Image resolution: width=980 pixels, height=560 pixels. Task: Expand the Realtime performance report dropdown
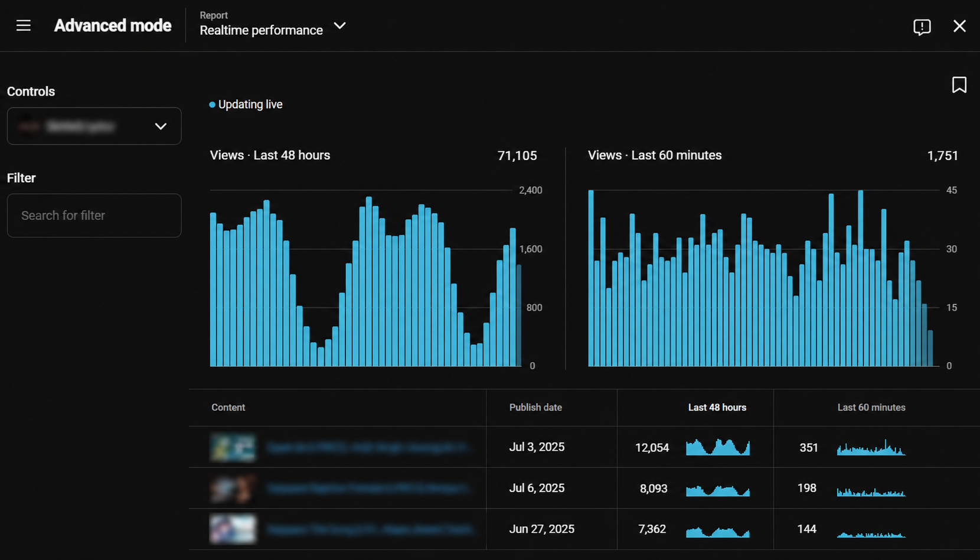coord(339,26)
